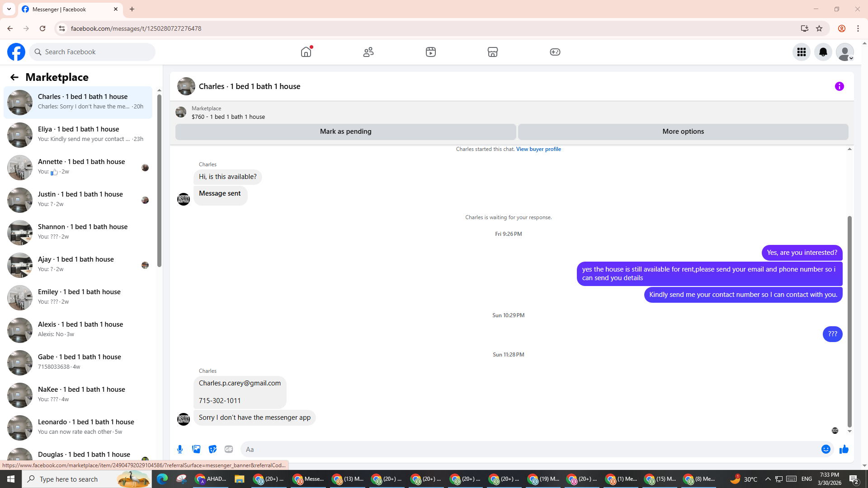Attach a photo using image icon
The image size is (868, 488).
tap(196, 449)
